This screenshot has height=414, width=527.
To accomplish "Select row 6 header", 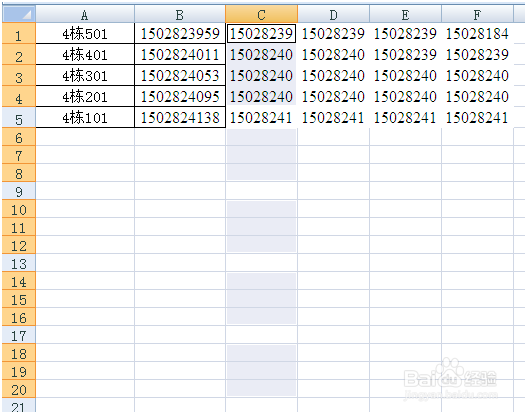I will pyautogui.click(x=19, y=137).
